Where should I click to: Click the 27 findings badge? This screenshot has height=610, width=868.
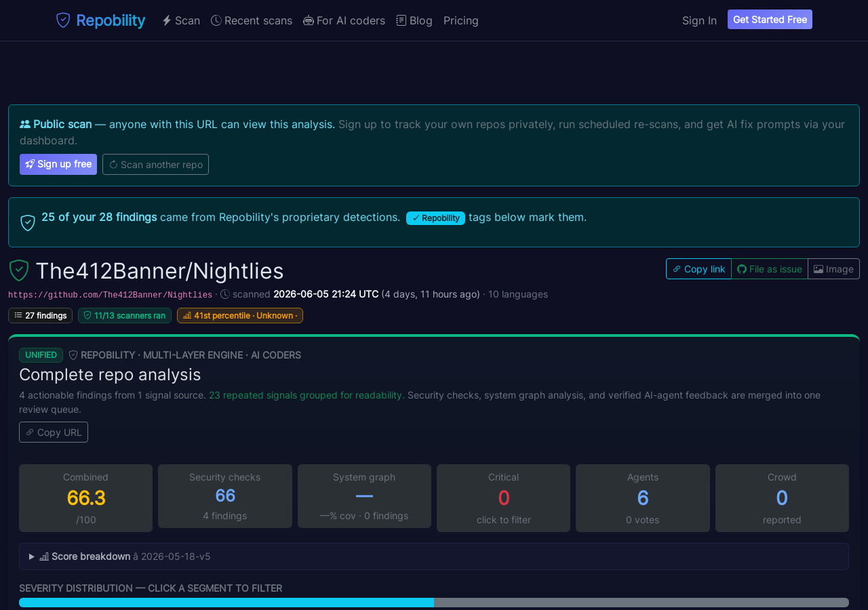pos(40,315)
